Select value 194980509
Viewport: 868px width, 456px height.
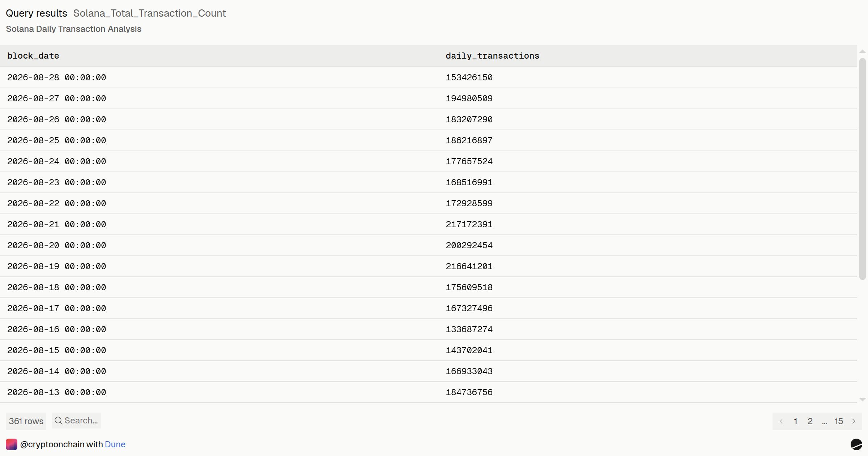tap(469, 98)
